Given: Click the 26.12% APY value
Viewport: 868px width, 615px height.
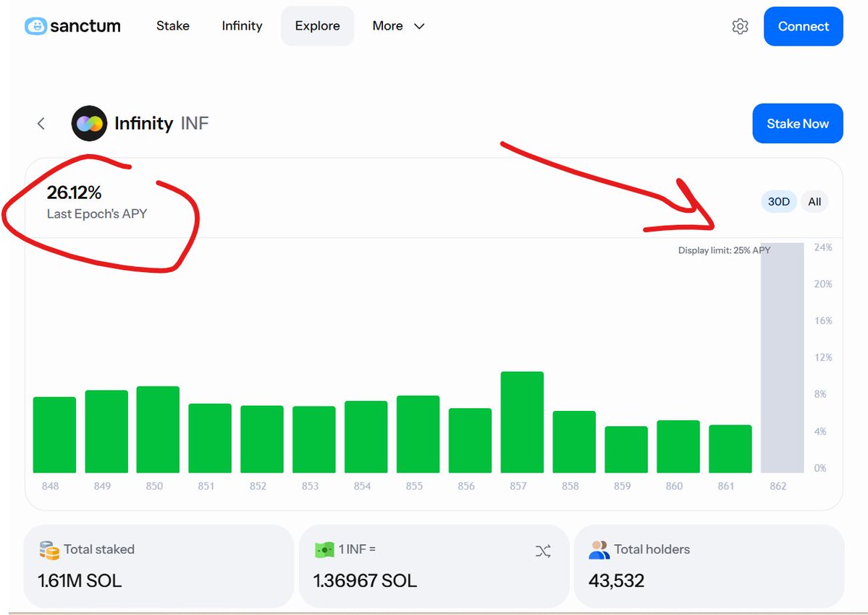Looking at the screenshot, I should pyautogui.click(x=74, y=192).
